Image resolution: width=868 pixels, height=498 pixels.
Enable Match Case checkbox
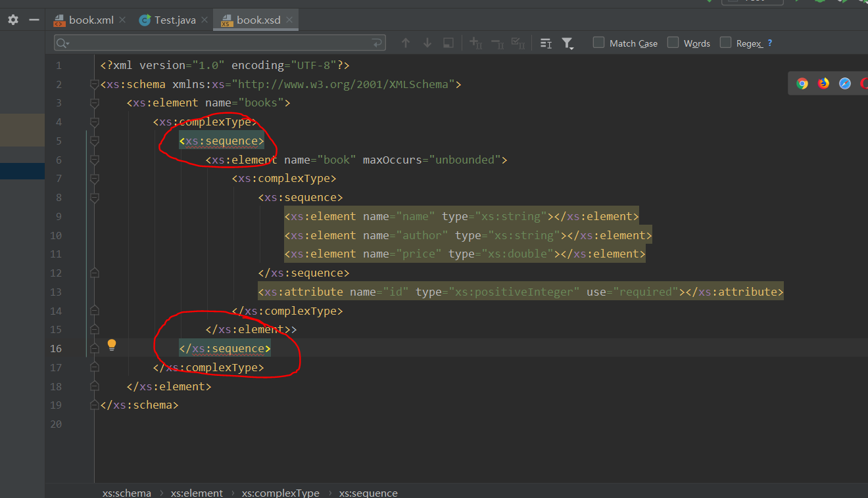pos(598,43)
